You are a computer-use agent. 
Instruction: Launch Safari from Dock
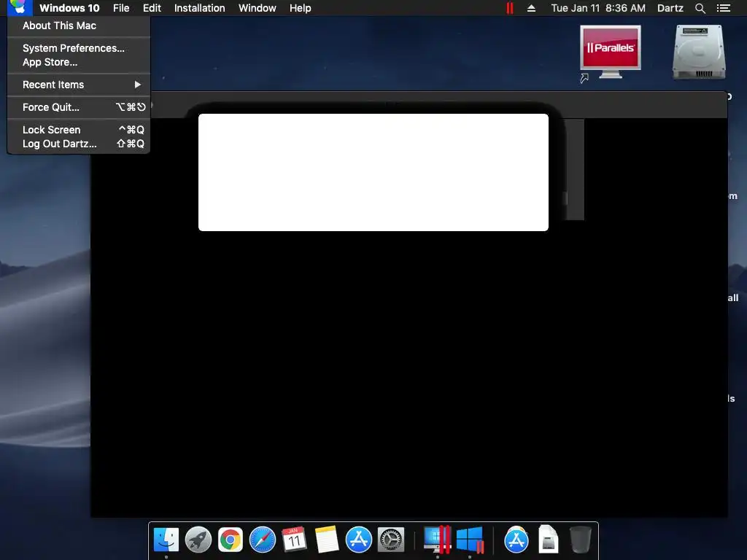[263, 540]
